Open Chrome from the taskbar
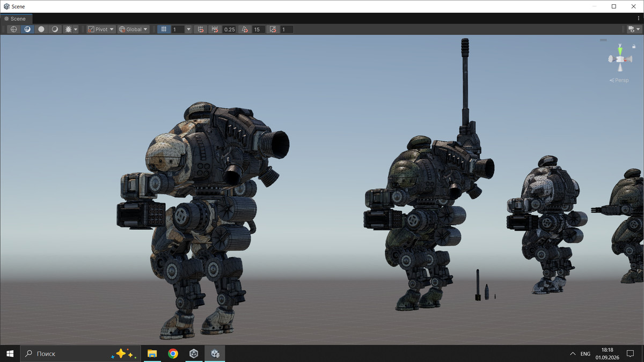Viewport: 644px width, 362px height. coord(173,353)
